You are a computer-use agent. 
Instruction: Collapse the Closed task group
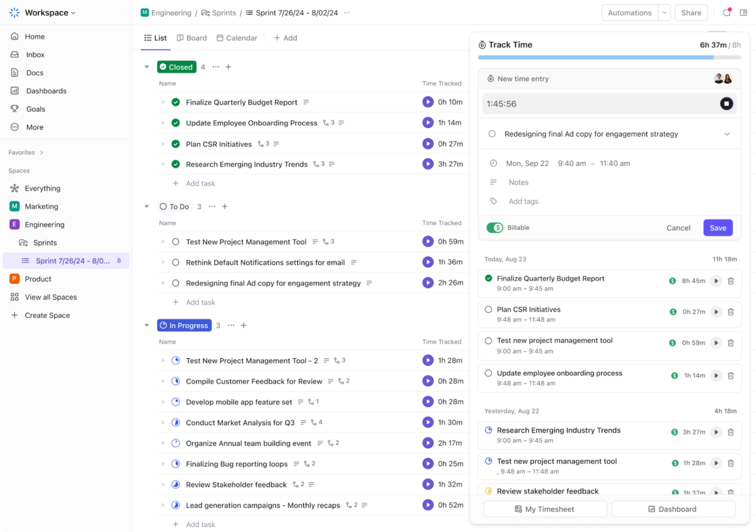tap(146, 67)
